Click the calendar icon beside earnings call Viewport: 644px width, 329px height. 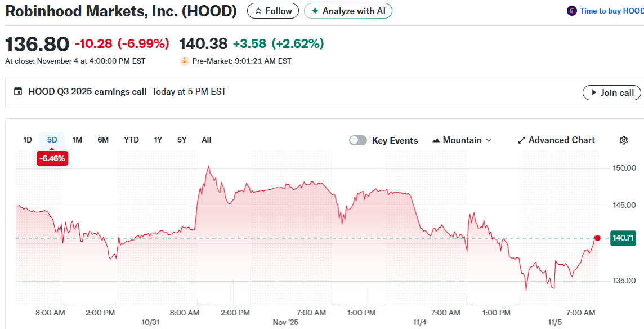pos(18,91)
